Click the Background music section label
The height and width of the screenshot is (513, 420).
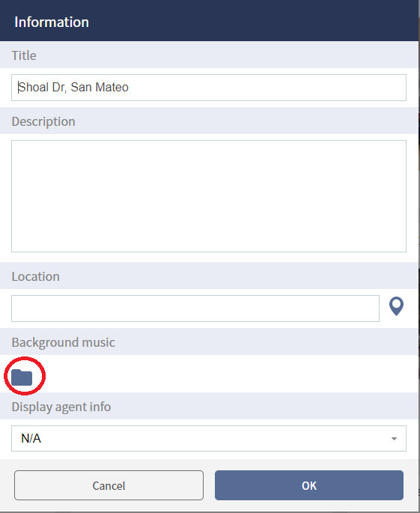[x=64, y=342]
